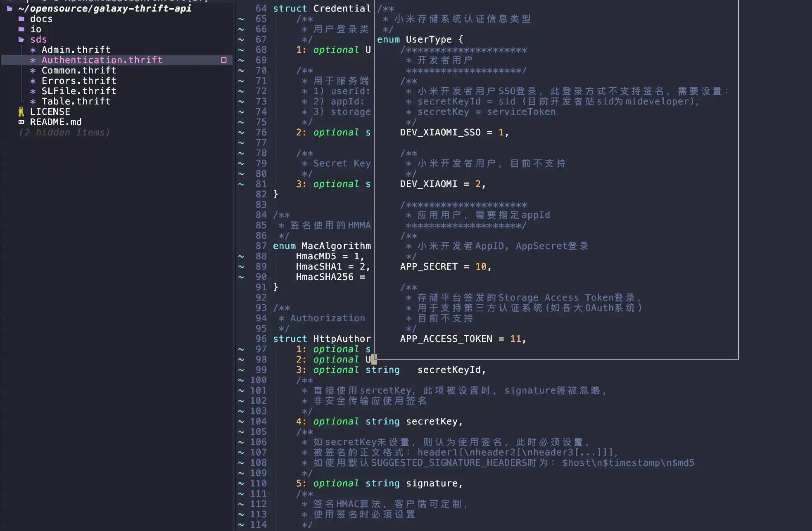The width and height of the screenshot is (812, 531).
Task: Click line number 96 in the left pane
Action: [261, 339]
